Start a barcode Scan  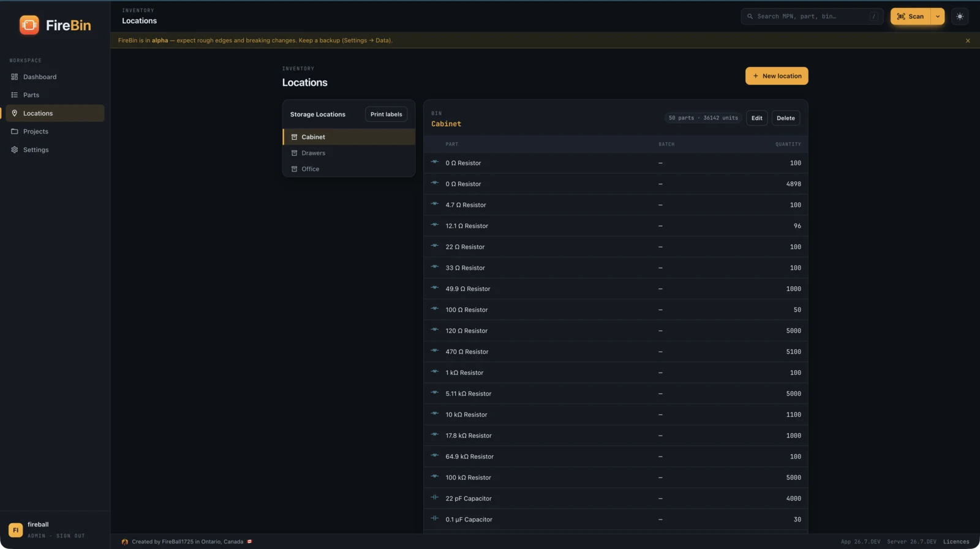click(x=910, y=17)
